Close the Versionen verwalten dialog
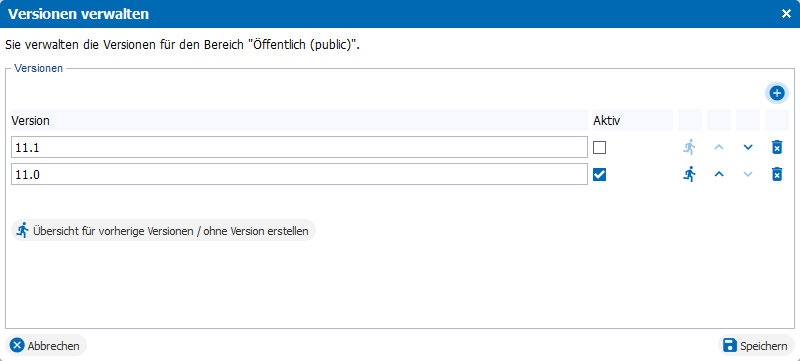Viewport: 800px width, 361px height. [x=786, y=14]
